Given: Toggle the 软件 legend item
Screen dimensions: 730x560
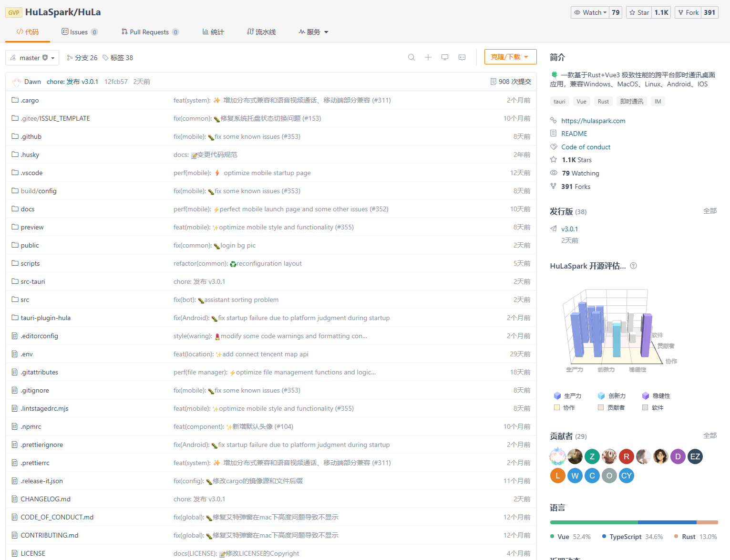Looking at the screenshot, I should pyautogui.click(x=653, y=407).
